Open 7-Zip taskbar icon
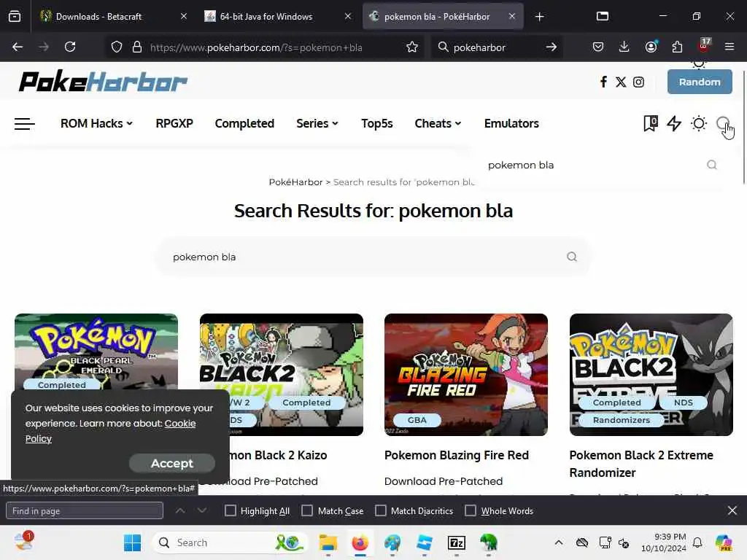 coord(457,542)
